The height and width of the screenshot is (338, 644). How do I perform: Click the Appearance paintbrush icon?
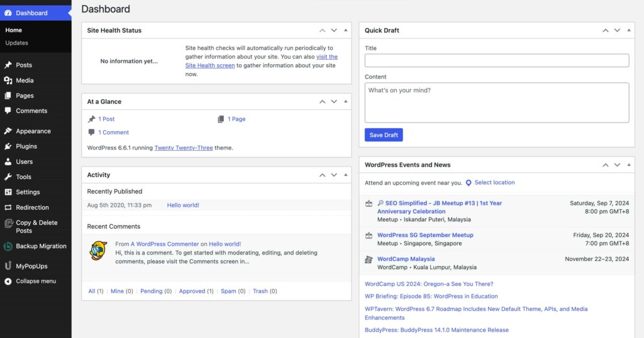tap(8, 131)
